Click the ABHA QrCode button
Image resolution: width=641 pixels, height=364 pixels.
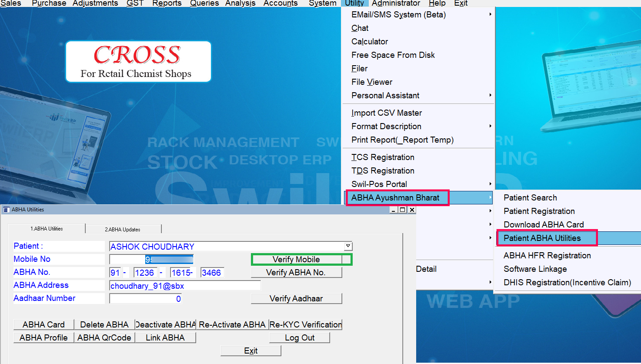pos(104,337)
